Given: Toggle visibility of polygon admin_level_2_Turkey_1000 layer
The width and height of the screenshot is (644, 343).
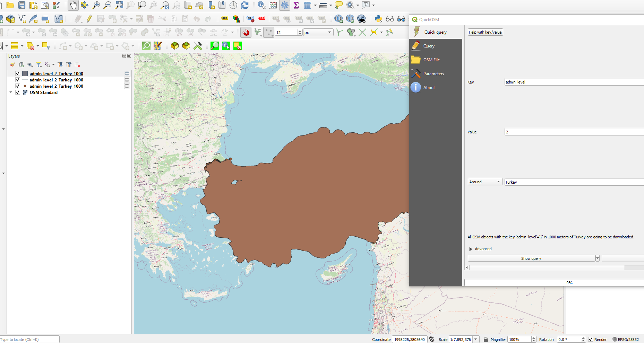Looking at the screenshot, I should click(x=18, y=74).
